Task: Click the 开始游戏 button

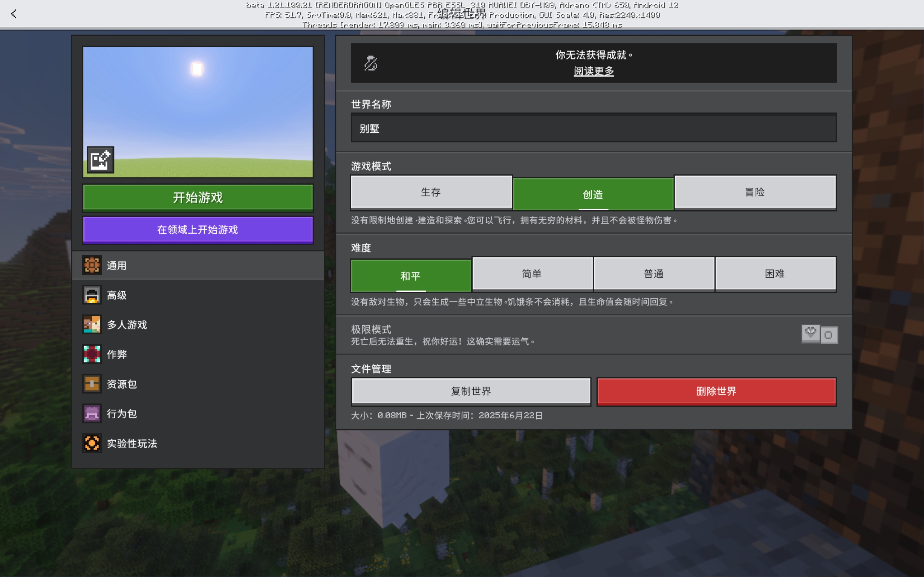Action: tap(198, 198)
